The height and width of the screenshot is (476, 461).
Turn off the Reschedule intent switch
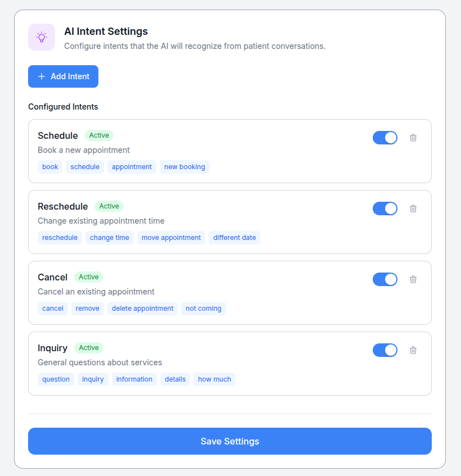(x=385, y=208)
